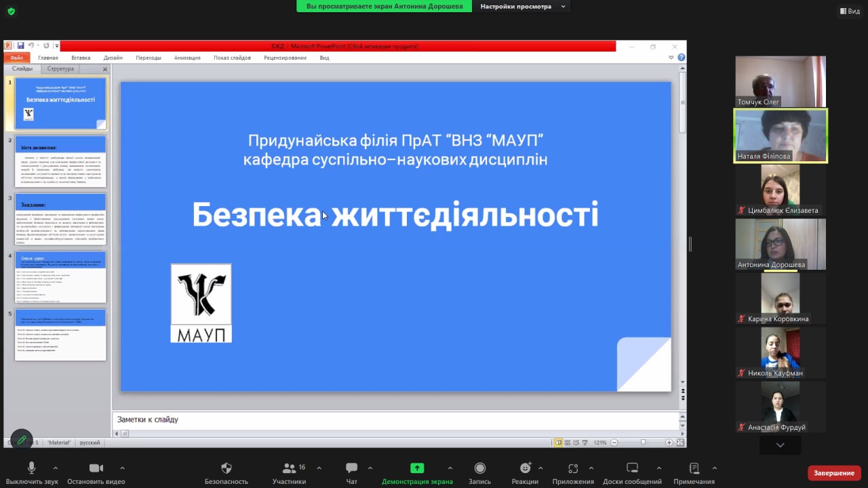This screenshot has height=488, width=868.
Task: Expand apps options arrow
Action: point(591,468)
